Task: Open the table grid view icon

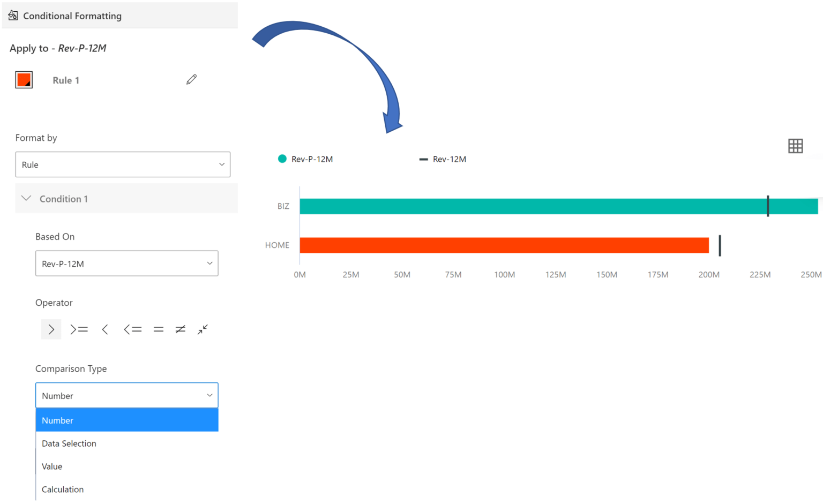Action: (x=796, y=146)
